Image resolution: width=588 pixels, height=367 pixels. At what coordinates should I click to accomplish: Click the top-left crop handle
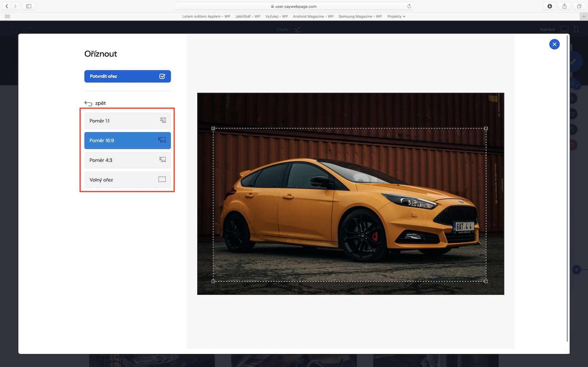[x=213, y=129]
